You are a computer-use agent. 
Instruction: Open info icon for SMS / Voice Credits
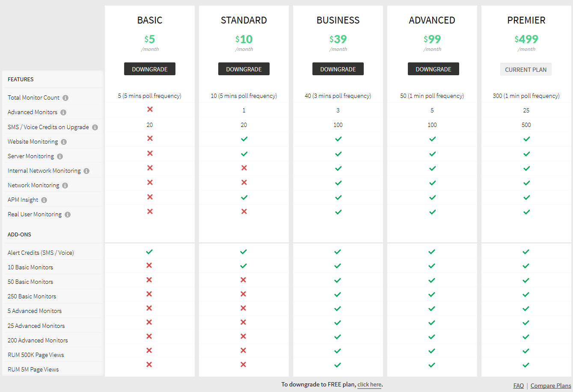coord(95,127)
